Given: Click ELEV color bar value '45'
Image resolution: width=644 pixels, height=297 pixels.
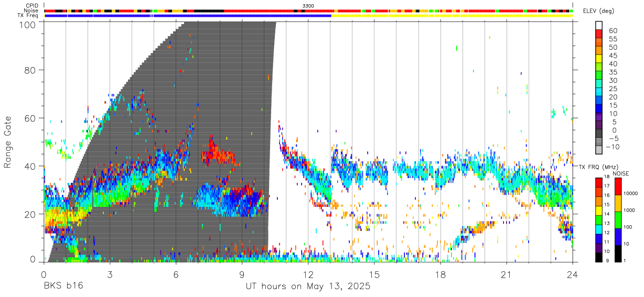Looking at the screenshot, I should click(612, 56).
